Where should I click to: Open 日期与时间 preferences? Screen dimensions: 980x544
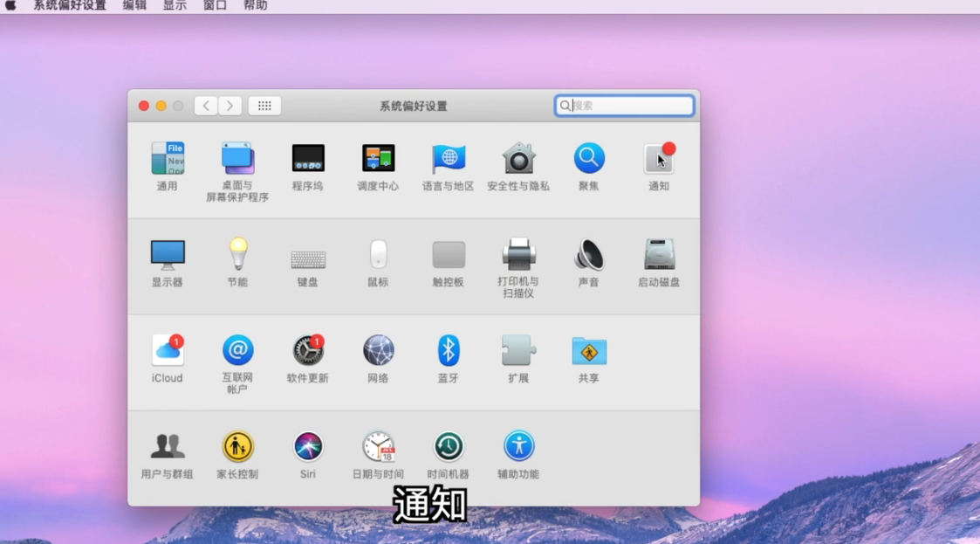(x=378, y=446)
